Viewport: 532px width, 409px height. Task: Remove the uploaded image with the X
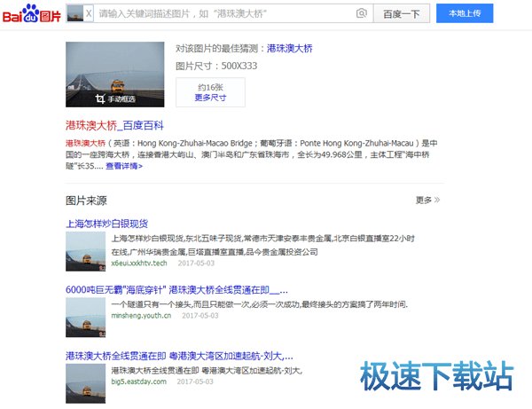[89, 13]
